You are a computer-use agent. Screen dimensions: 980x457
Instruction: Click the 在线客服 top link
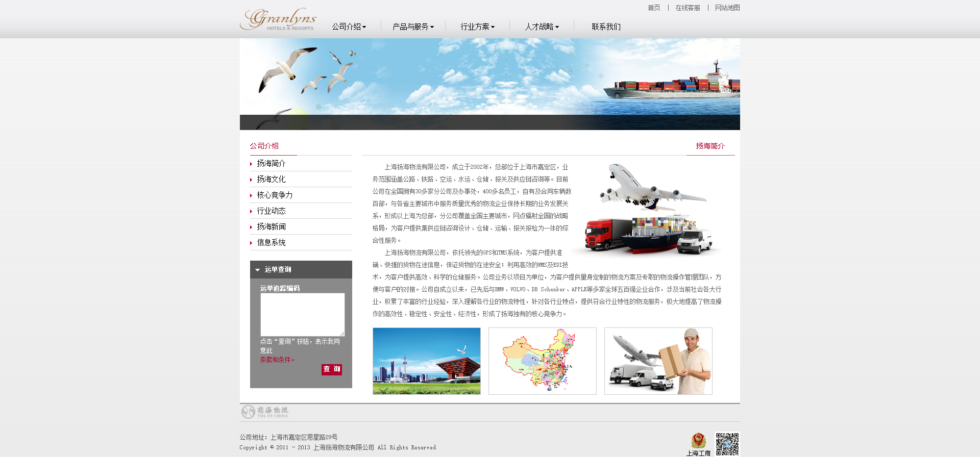(x=688, y=8)
